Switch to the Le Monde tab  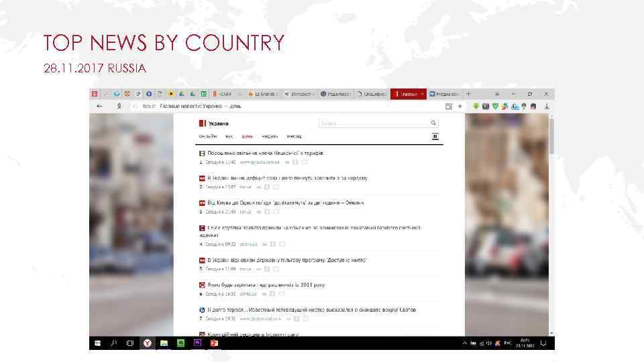263,94
